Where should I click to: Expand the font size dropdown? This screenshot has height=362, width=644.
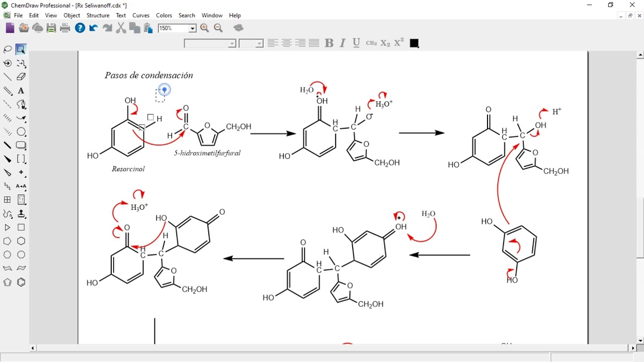point(260,44)
